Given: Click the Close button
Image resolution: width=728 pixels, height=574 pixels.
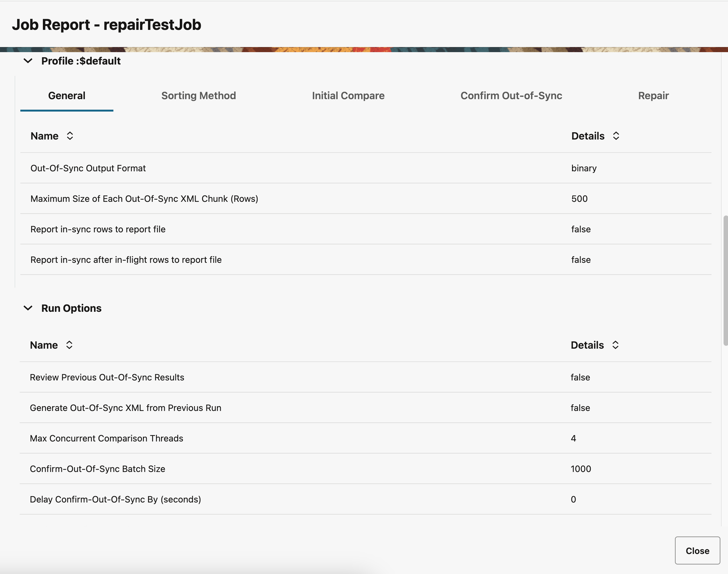Looking at the screenshot, I should 698,550.
